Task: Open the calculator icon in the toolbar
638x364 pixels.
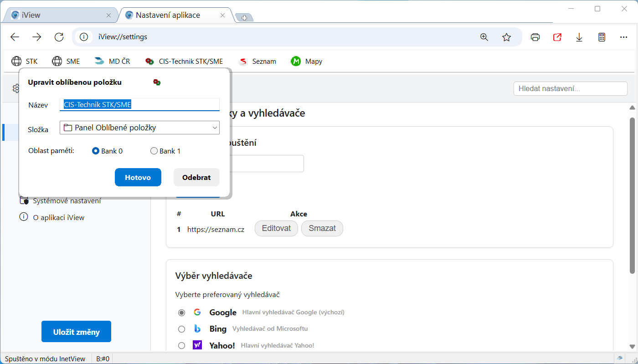Action: click(x=602, y=37)
